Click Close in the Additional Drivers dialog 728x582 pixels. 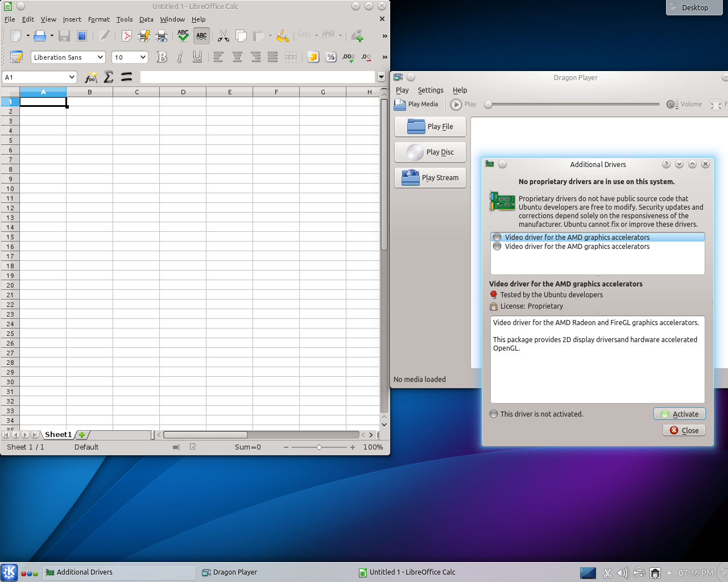(x=684, y=430)
